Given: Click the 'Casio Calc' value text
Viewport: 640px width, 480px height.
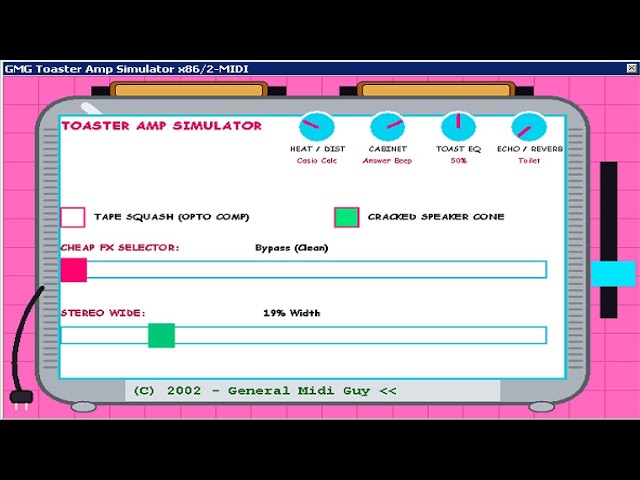Looking at the screenshot, I should point(317,161).
